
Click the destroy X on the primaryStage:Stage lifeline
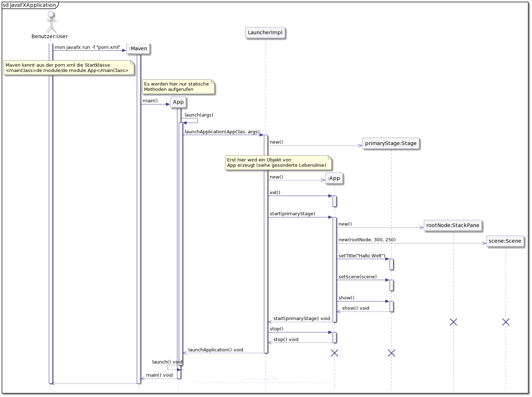[391, 353]
